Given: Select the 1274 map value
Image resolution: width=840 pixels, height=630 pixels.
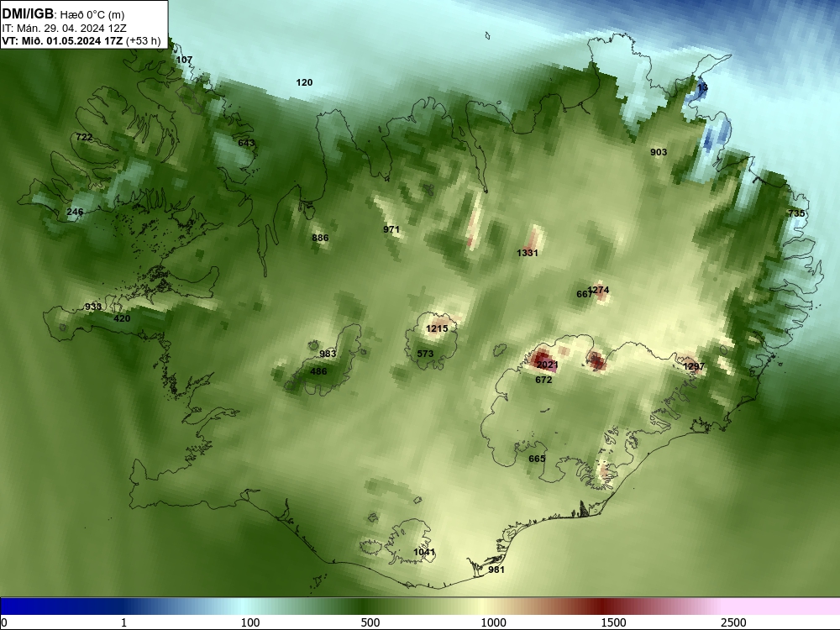Looking at the screenshot, I should [x=598, y=290].
